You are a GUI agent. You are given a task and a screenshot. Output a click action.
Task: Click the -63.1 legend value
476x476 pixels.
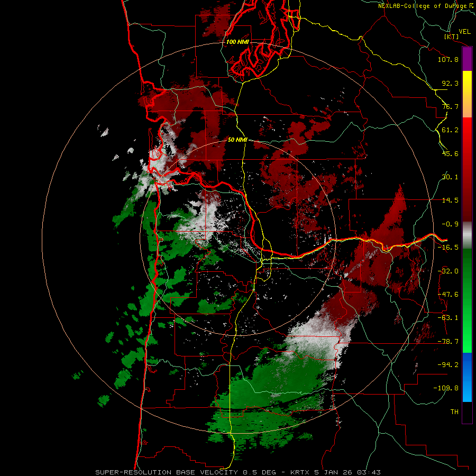coord(448,318)
